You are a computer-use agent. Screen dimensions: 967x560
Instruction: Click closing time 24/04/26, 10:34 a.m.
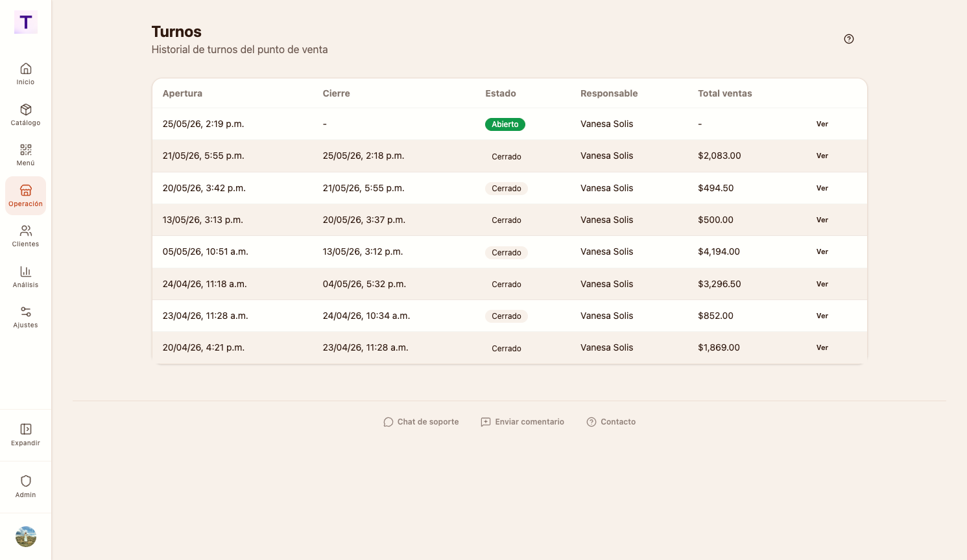(x=366, y=316)
